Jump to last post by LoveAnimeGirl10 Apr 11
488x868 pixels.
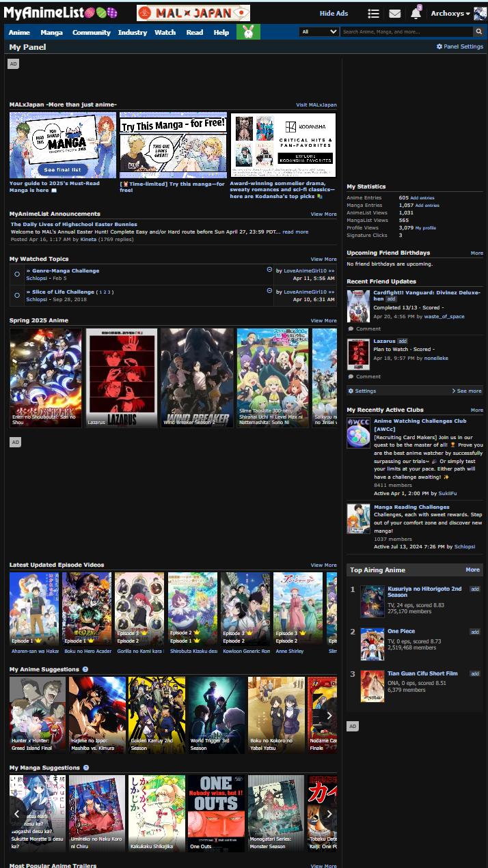pos(331,271)
